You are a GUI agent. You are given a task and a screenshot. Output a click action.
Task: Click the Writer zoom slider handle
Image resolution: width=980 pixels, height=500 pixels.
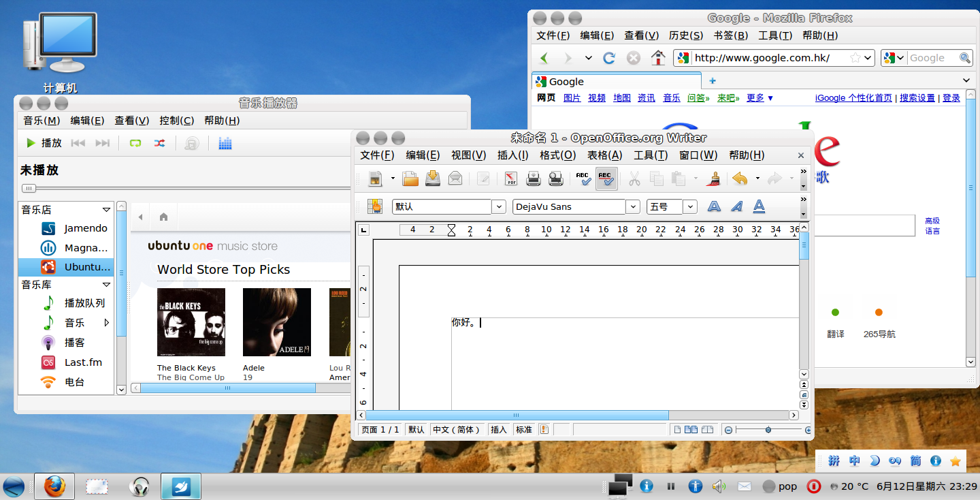[768, 430]
